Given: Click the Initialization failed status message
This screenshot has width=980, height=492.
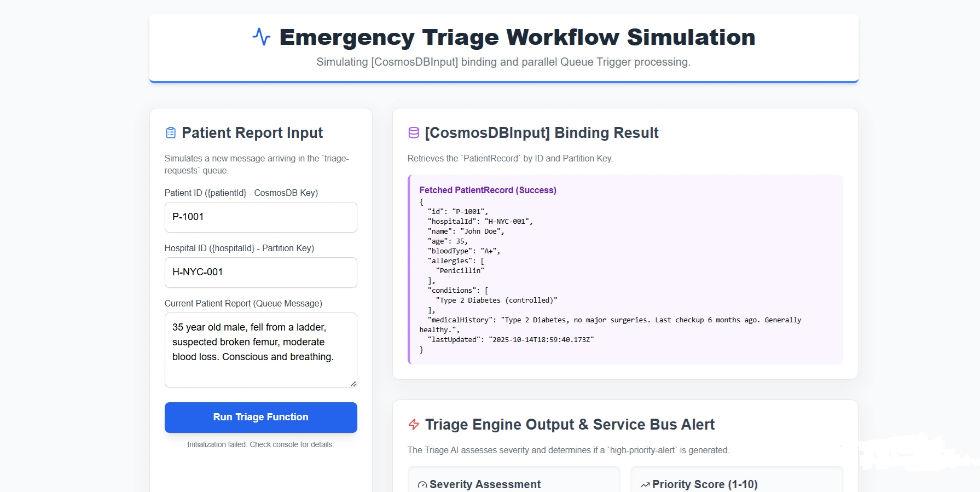Looking at the screenshot, I should coord(260,444).
